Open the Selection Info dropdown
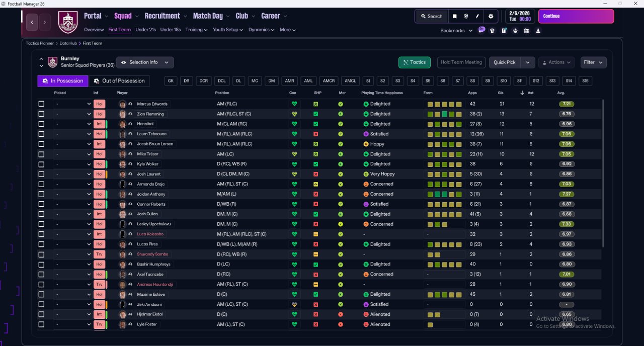The width and height of the screenshot is (644, 346). pyautogui.click(x=145, y=62)
